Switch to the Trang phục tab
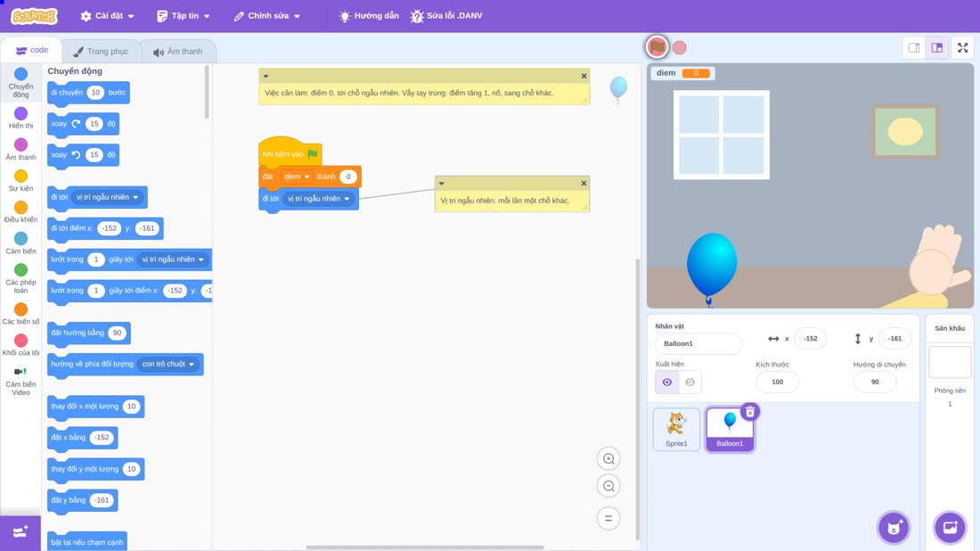The image size is (980, 551). pyautogui.click(x=101, y=52)
